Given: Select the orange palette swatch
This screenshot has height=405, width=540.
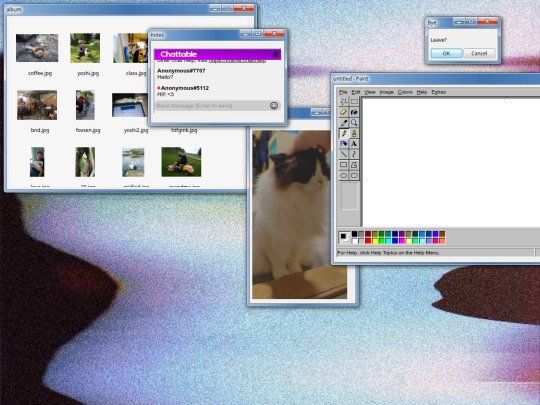Looking at the screenshot, I should pos(442,241).
